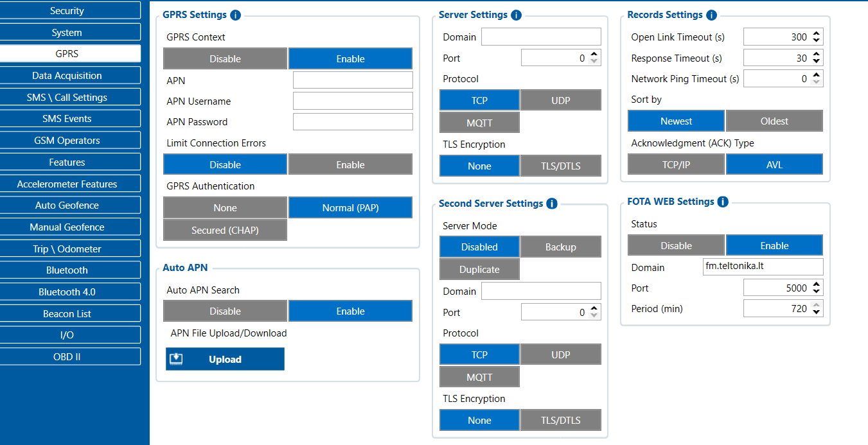Enable Auto APN Search
Image resolution: width=868 pixels, height=445 pixels.
350,311
